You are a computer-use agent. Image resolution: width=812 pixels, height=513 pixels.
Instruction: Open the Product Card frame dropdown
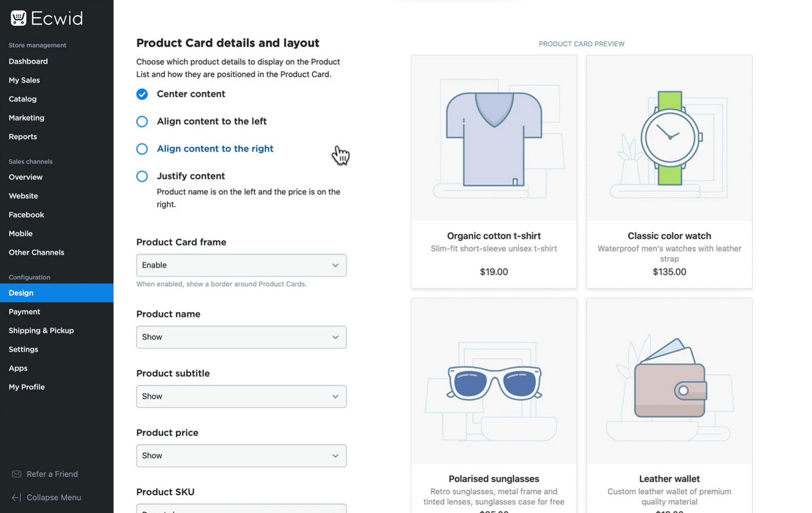click(x=242, y=265)
